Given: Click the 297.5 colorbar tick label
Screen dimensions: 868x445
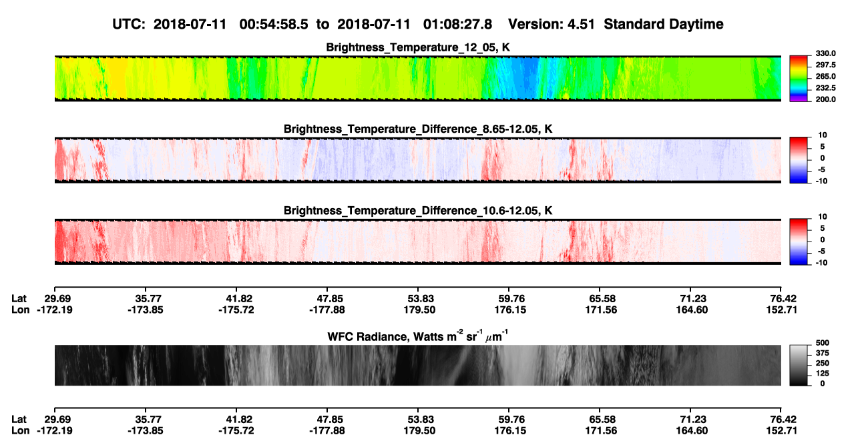Looking at the screenshot, I should click(826, 65).
